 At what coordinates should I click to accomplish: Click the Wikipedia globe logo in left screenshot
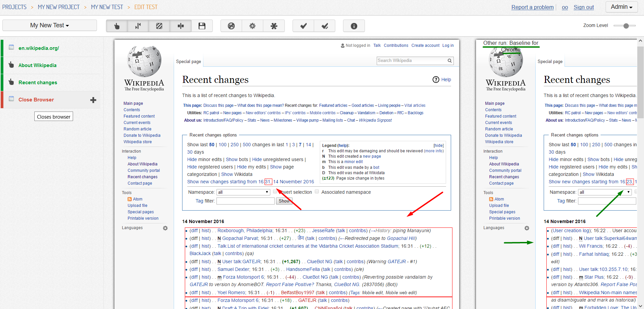coord(144,61)
